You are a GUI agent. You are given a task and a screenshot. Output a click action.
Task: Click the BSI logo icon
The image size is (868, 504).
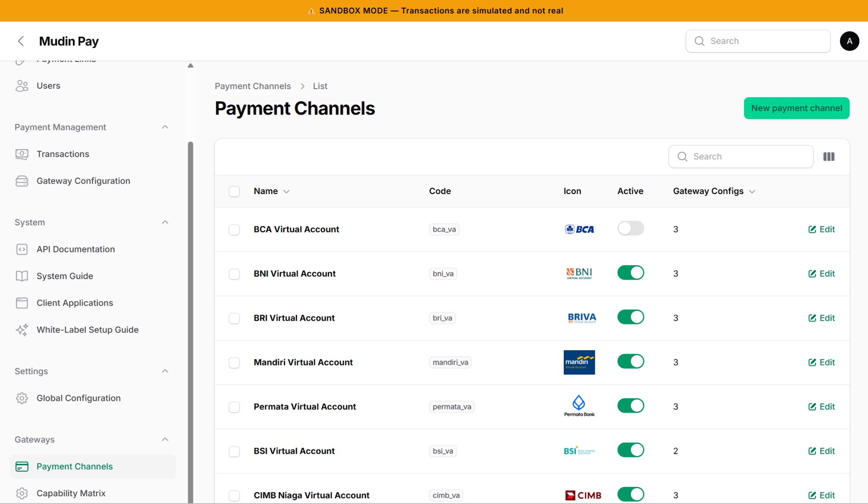click(x=579, y=451)
